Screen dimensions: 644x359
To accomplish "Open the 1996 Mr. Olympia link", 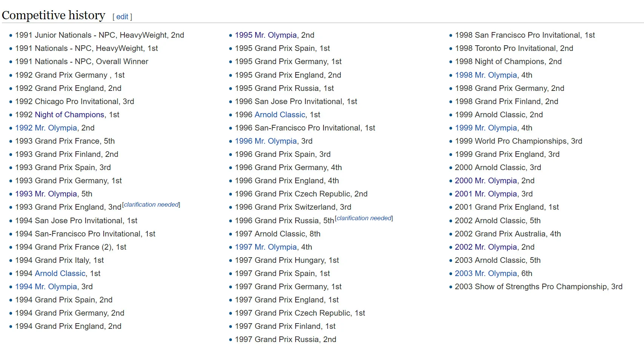I will pos(266,141).
